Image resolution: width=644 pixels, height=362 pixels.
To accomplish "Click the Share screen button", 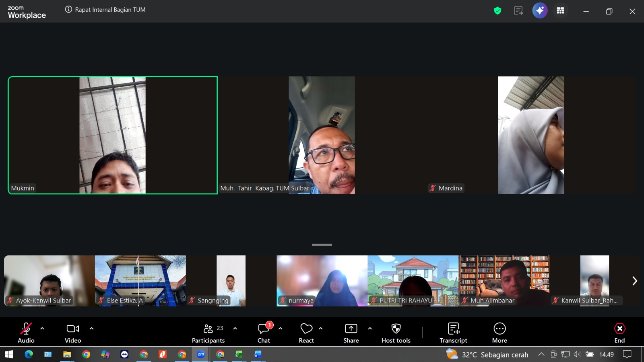I will [x=351, y=333].
